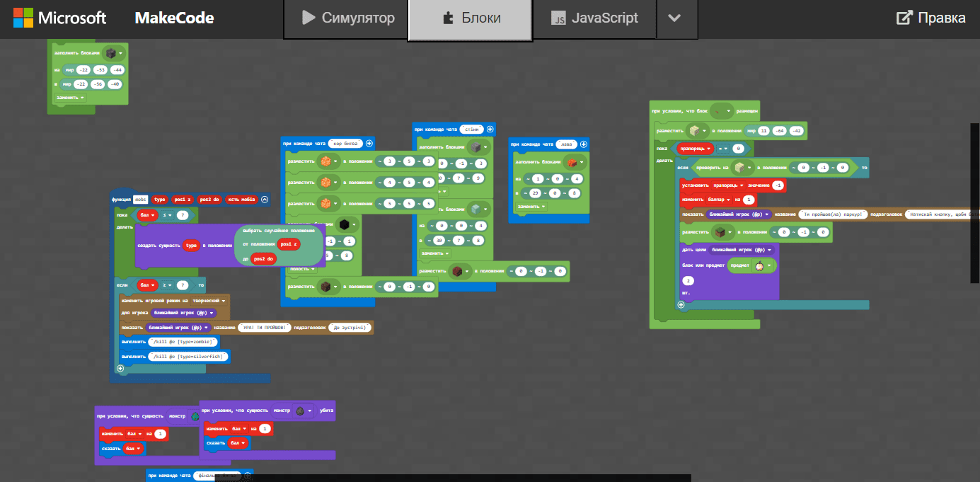Screen dimensions: 980x482
Task: Open the Правка link
Action: click(x=930, y=18)
